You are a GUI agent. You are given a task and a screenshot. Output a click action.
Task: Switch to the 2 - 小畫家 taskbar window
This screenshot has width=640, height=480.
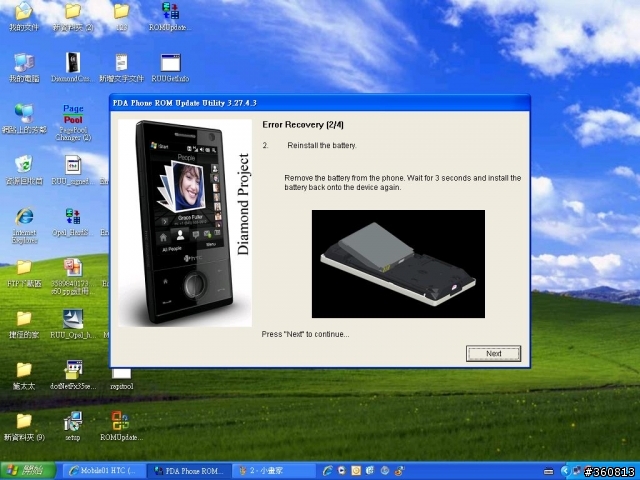tap(274, 471)
